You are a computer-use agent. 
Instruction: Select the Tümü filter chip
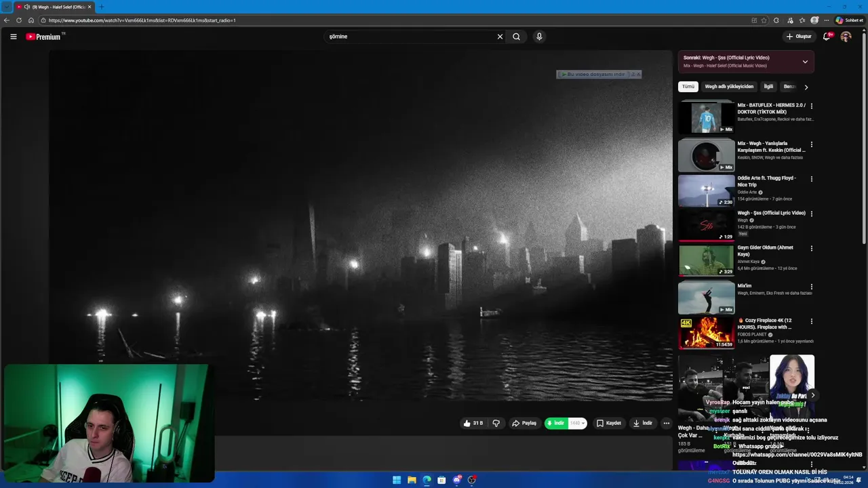tap(688, 87)
